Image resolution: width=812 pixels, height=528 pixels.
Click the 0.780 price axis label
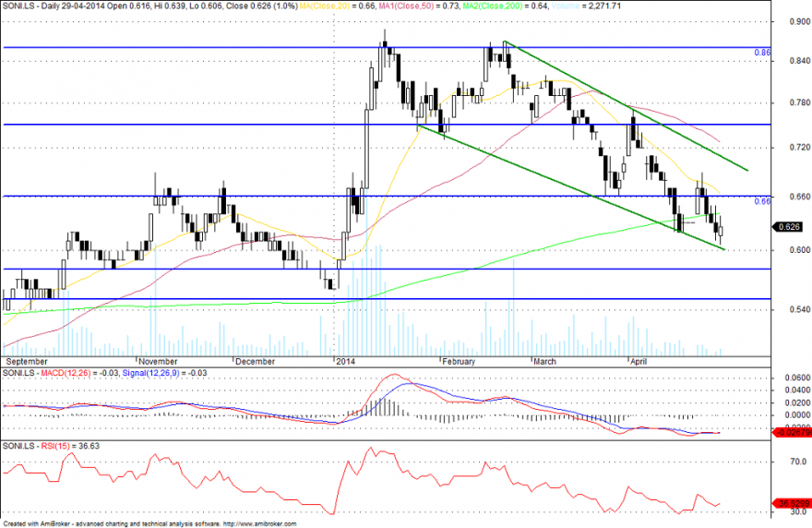pos(800,102)
